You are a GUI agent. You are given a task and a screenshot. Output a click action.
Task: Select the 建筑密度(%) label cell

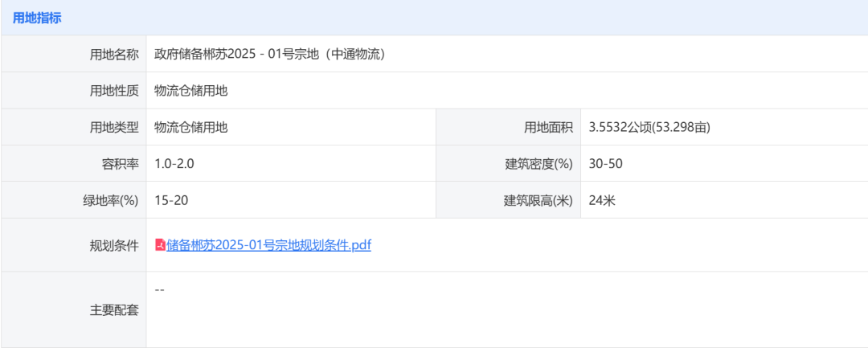click(x=538, y=164)
